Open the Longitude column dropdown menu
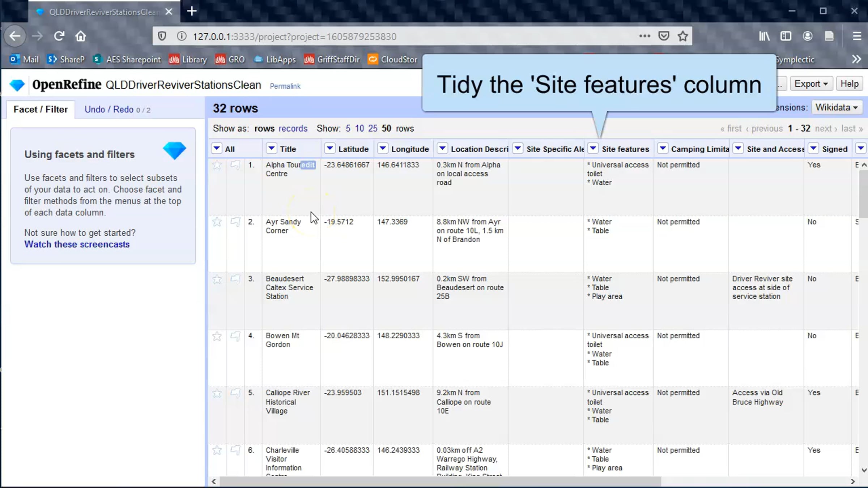The height and width of the screenshot is (488, 868). coord(383,148)
